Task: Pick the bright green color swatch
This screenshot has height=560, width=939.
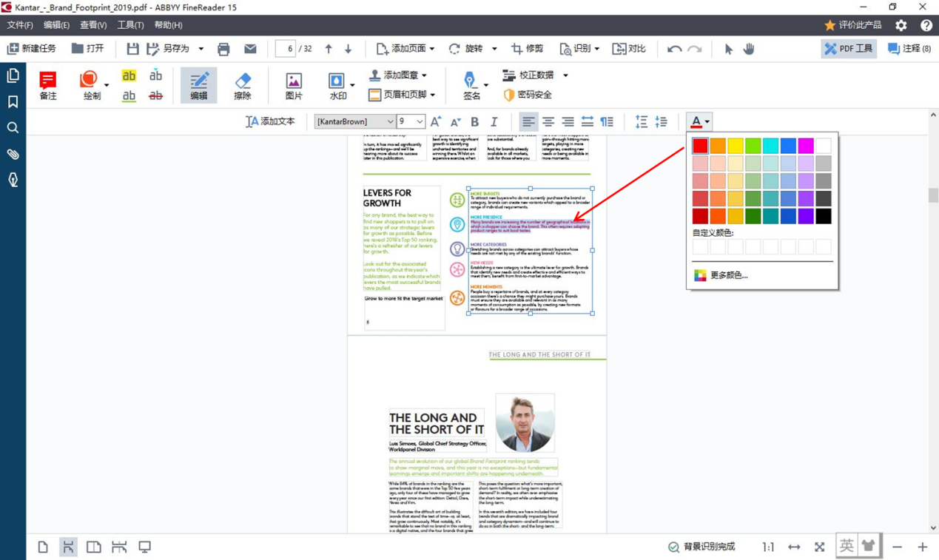Action: (x=753, y=146)
